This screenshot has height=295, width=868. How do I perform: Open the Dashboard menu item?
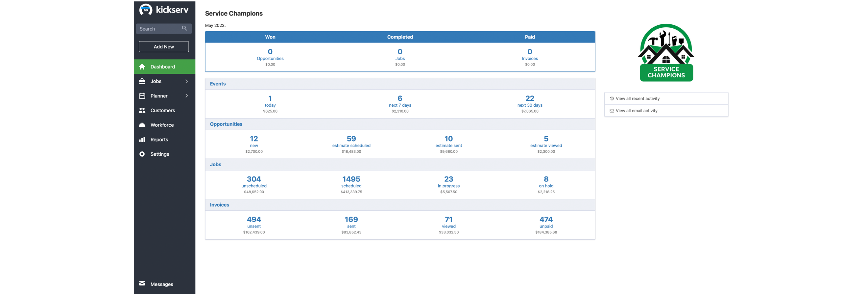pyautogui.click(x=164, y=67)
